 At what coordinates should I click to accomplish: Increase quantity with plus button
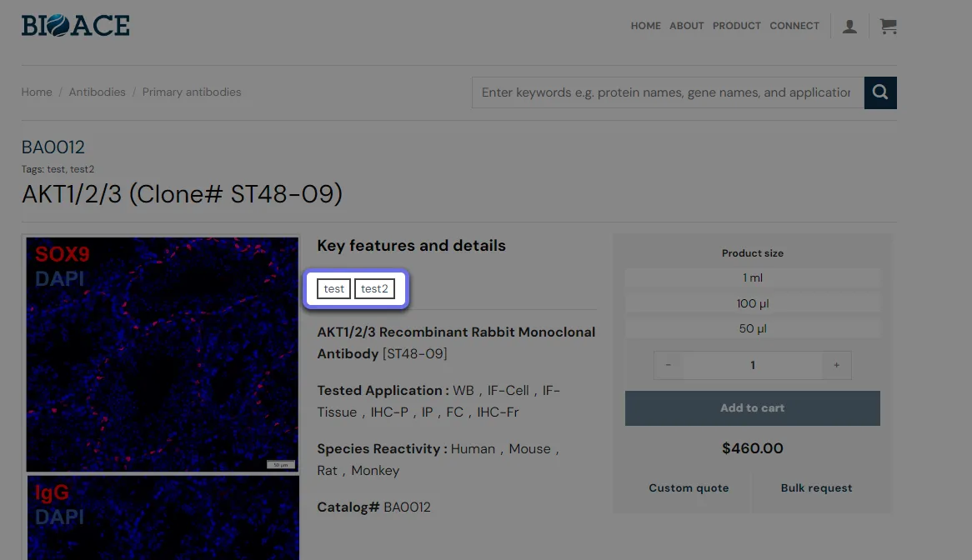click(x=836, y=366)
